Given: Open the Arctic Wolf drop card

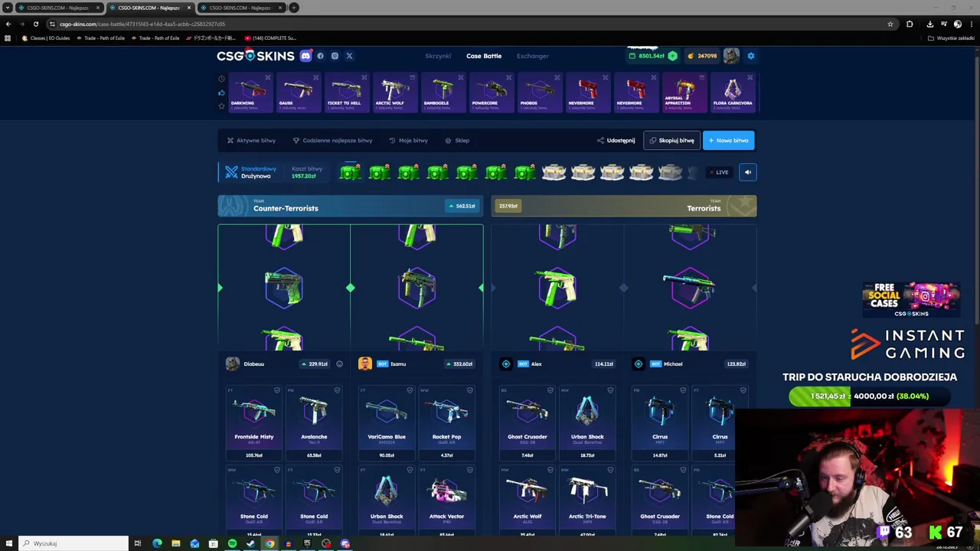Looking at the screenshot, I should coord(394,93).
